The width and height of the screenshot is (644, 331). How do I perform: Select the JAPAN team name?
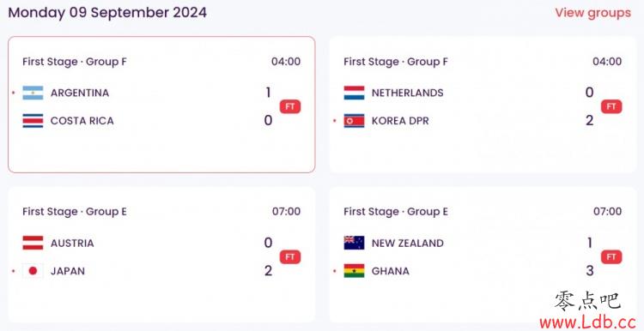click(x=68, y=271)
